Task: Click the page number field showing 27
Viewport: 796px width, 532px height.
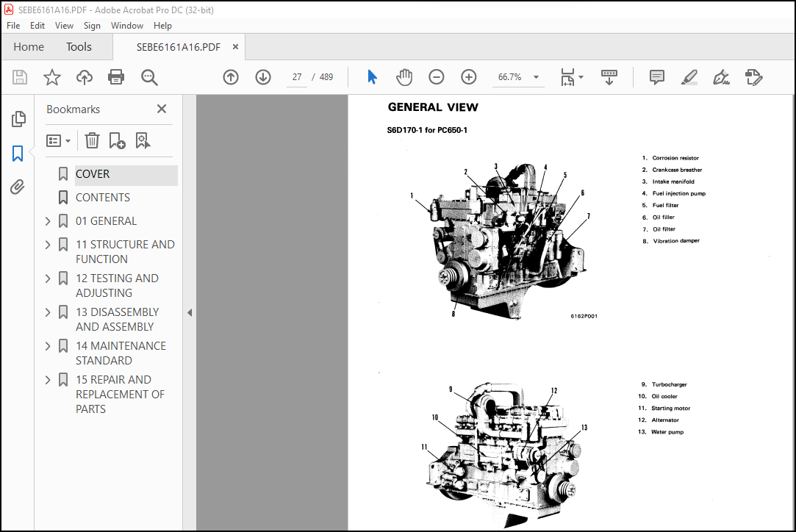Action: (297, 77)
